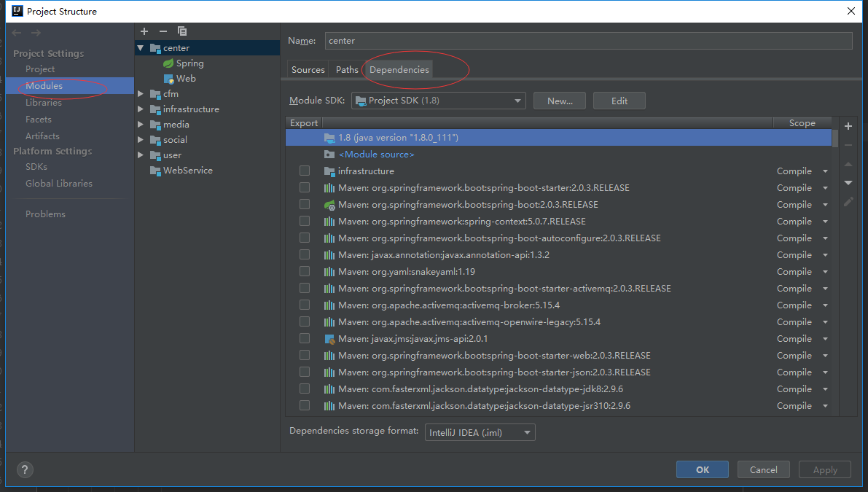Expand the user module node
This screenshot has height=492, width=868.
pos(141,155)
